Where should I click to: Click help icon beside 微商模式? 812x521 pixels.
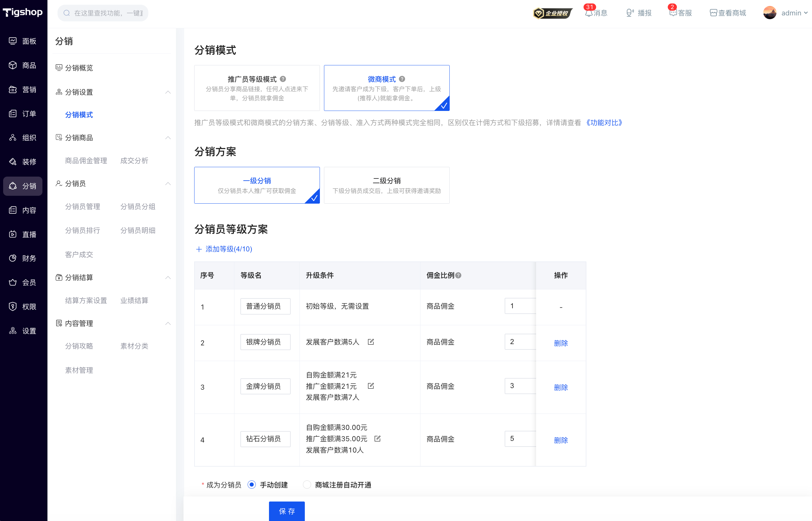(x=402, y=79)
